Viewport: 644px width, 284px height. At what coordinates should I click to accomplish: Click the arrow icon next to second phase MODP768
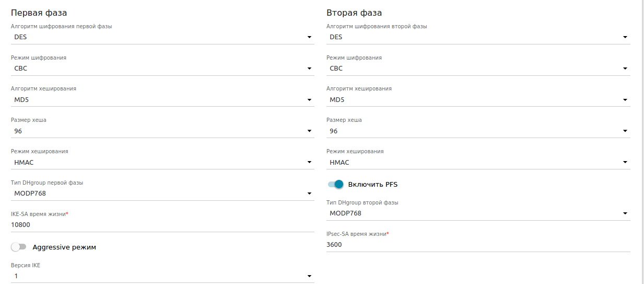point(625,213)
